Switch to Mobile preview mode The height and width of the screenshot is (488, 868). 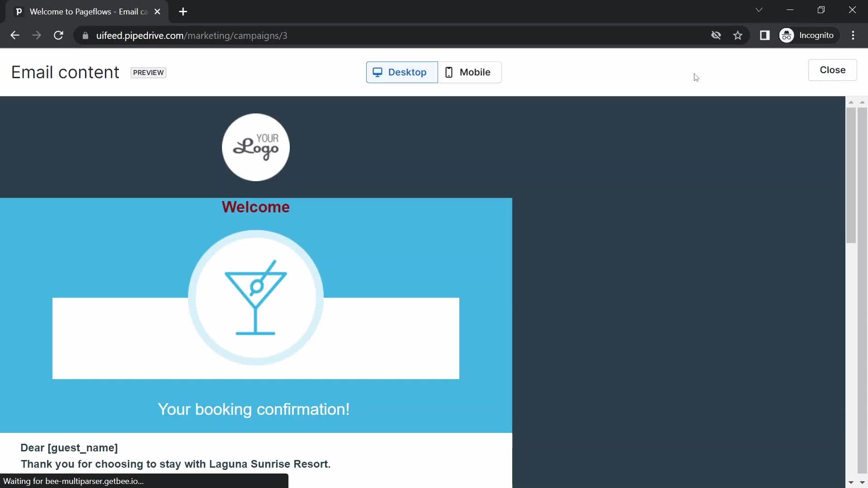tap(468, 71)
